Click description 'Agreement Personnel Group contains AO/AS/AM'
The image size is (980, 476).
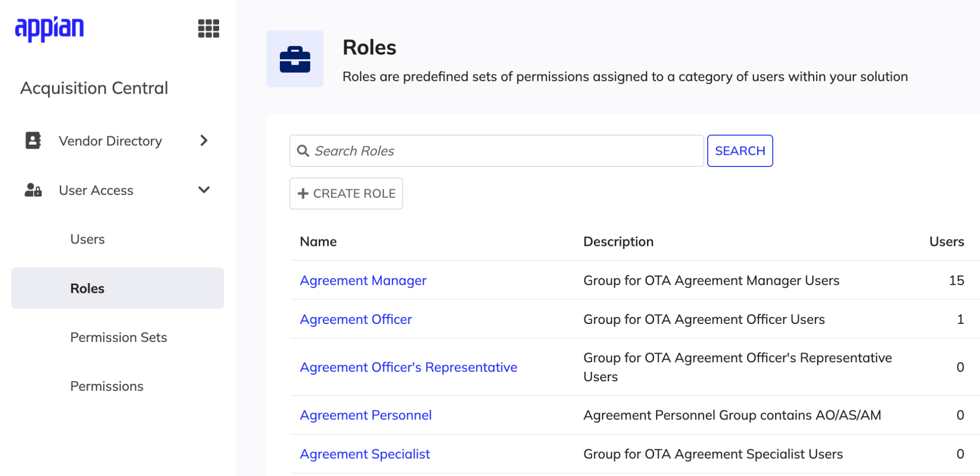pyautogui.click(x=732, y=415)
